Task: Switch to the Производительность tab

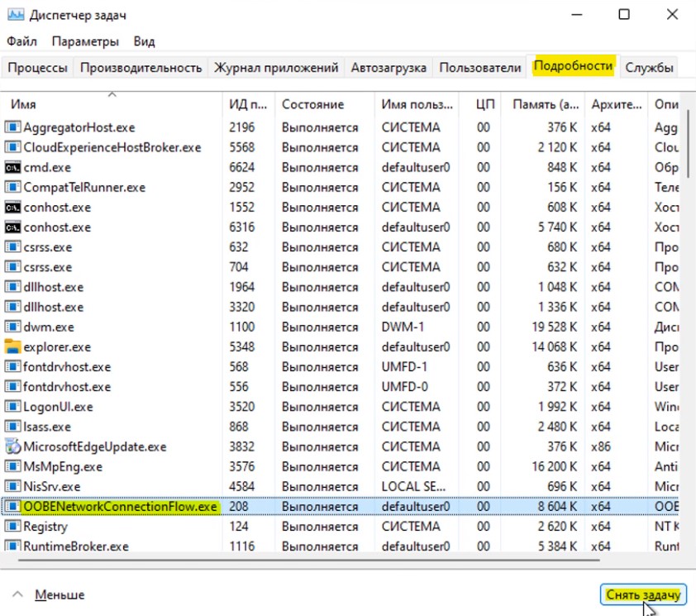Action: (x=141, y=68)
